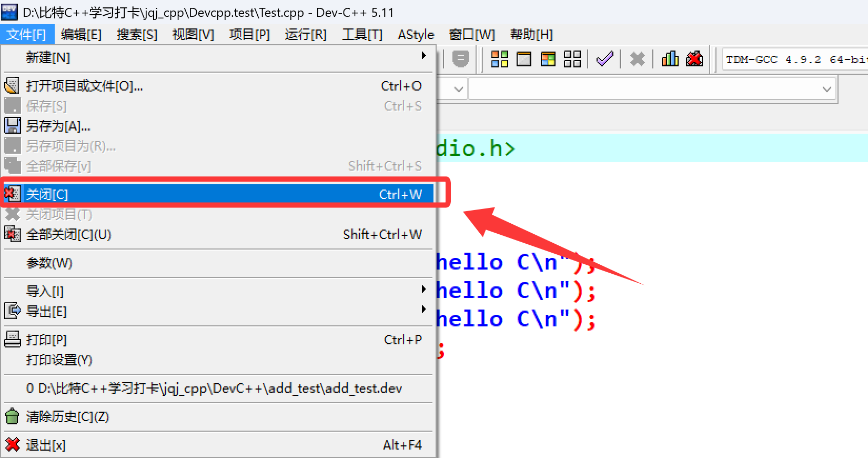Click the printer icon beside 打印[P]

tap(12, 340)
